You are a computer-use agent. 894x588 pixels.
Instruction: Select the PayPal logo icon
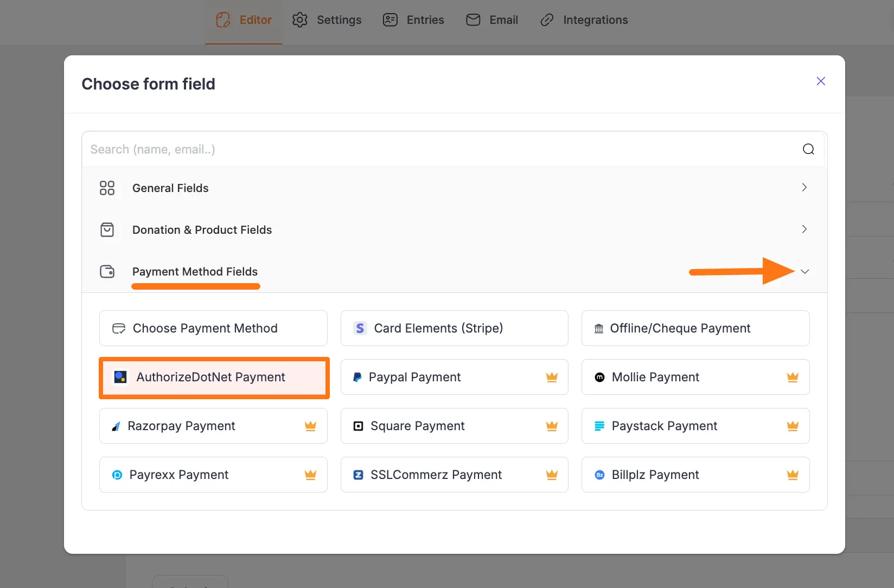357,376
